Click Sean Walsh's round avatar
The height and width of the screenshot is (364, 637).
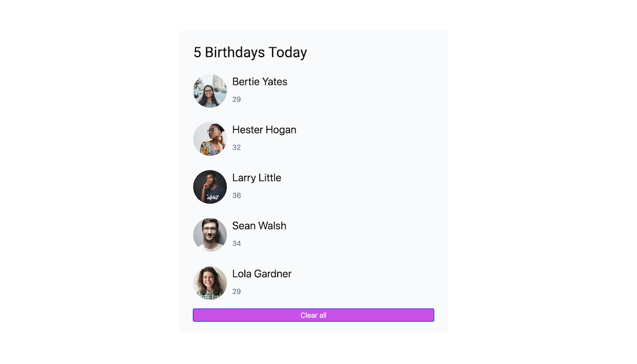(x=210, y=235)
